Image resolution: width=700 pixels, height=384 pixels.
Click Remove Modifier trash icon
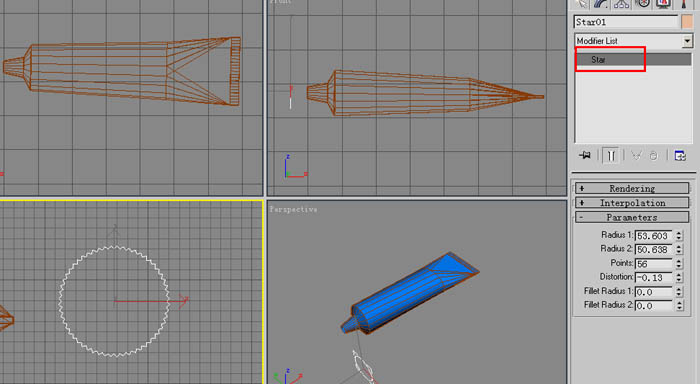654,156
